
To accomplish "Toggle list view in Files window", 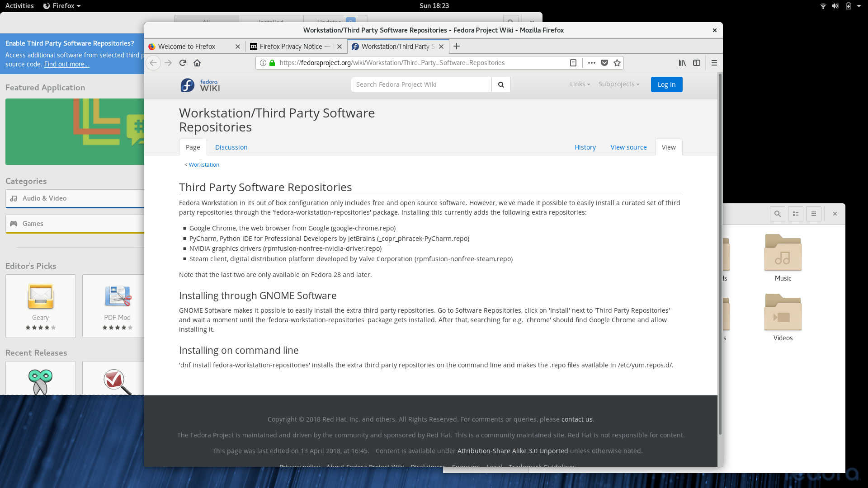I will [796, 214].
